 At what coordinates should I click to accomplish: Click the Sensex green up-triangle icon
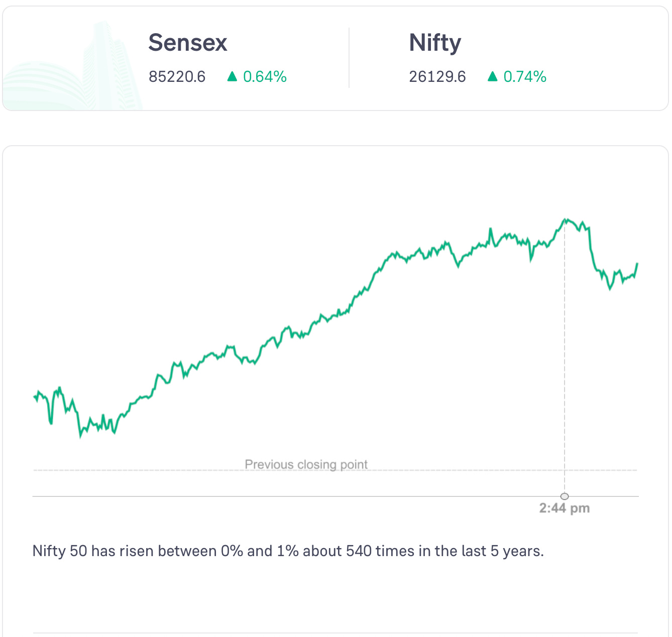click(232, 76)
